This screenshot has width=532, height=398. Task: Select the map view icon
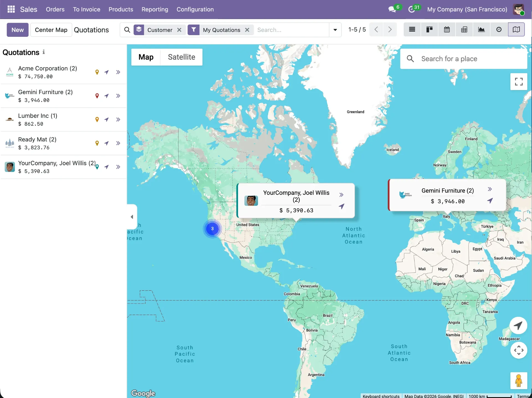coord(516,29)
